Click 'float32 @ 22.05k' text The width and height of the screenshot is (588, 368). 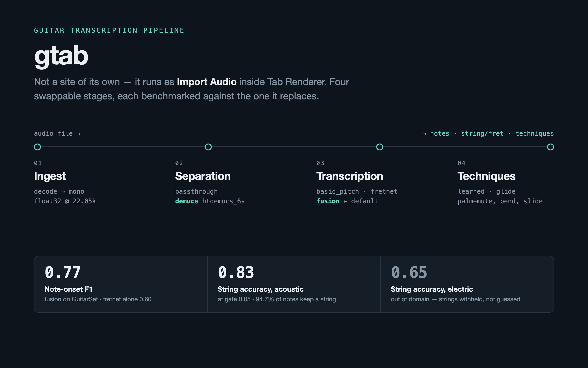tap(65, 201)
